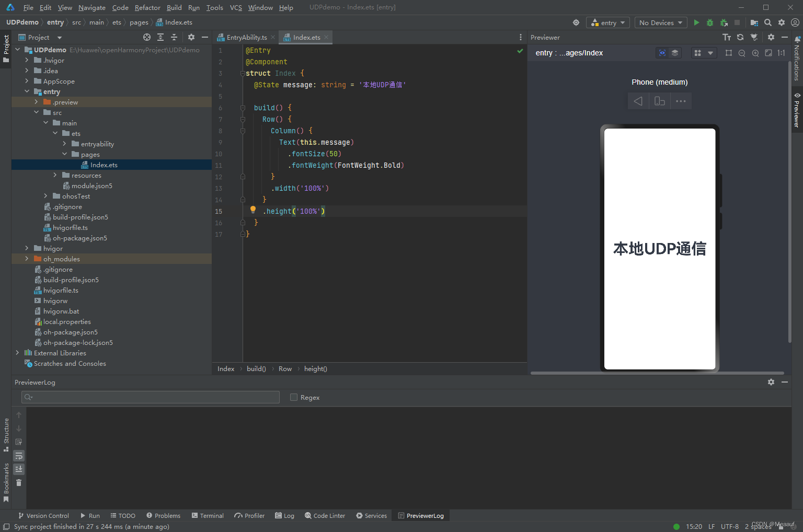
Task: Hide the Project panel with minus icon
Action: 205,37
